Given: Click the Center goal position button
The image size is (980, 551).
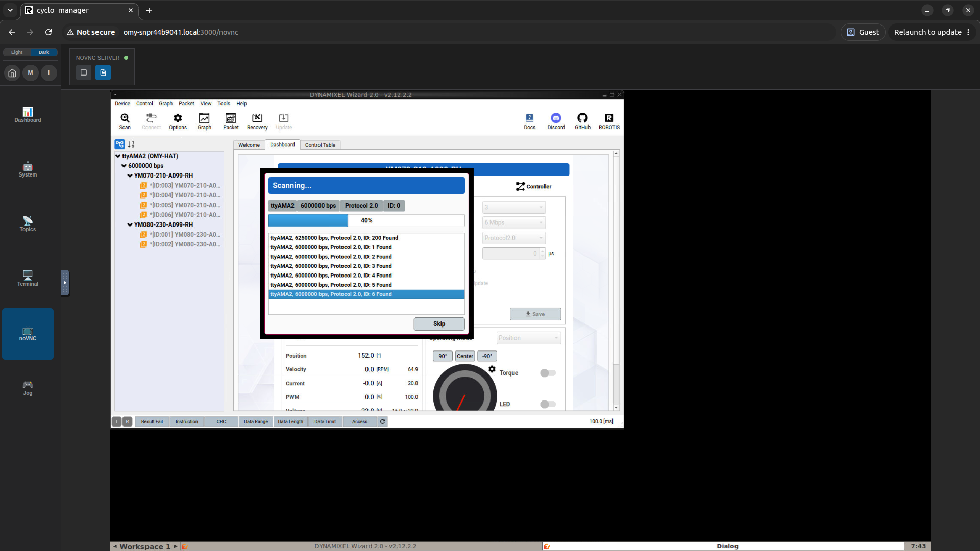Looking at the screenshot, I should pos(465,356).
